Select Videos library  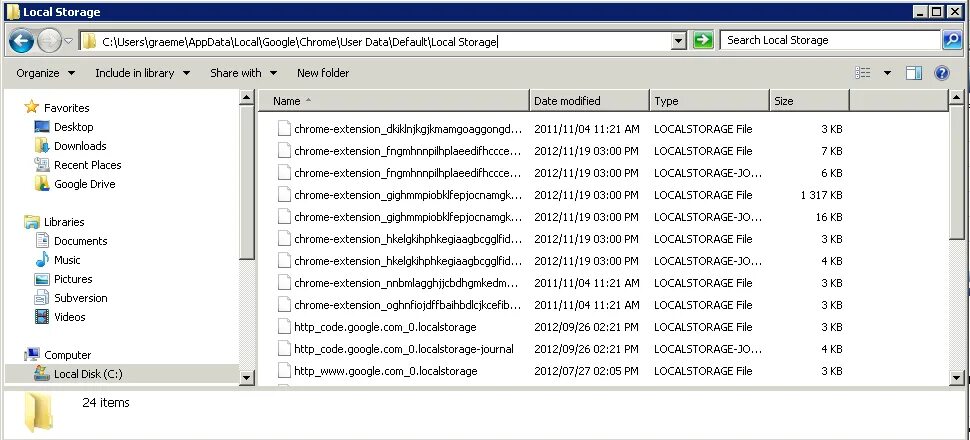coord(69,317)
